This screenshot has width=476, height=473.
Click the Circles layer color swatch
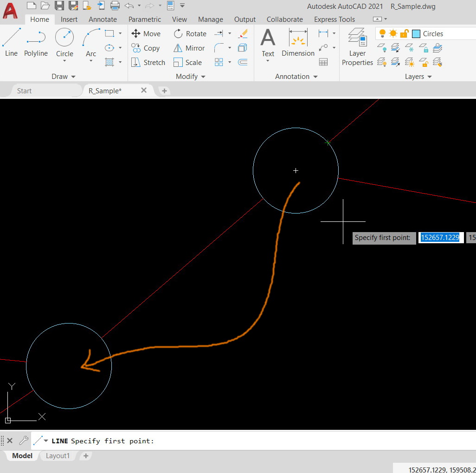pos(416,33)
